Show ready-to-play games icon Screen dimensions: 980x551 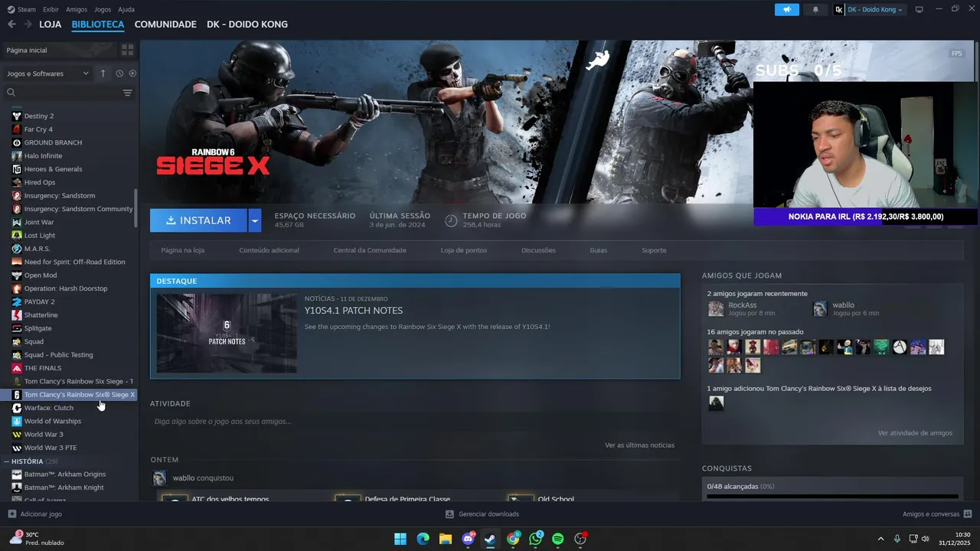(132, 73)
